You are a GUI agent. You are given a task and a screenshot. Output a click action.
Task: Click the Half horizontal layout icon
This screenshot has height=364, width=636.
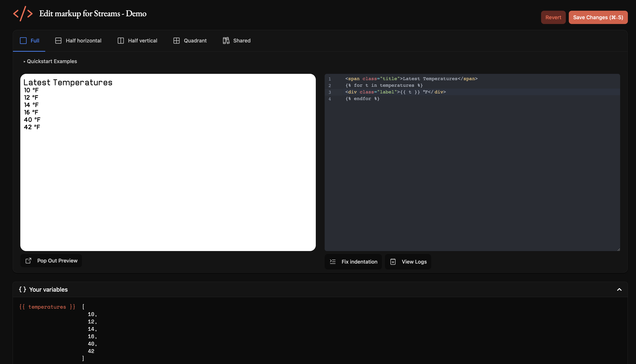click(58, 40)
